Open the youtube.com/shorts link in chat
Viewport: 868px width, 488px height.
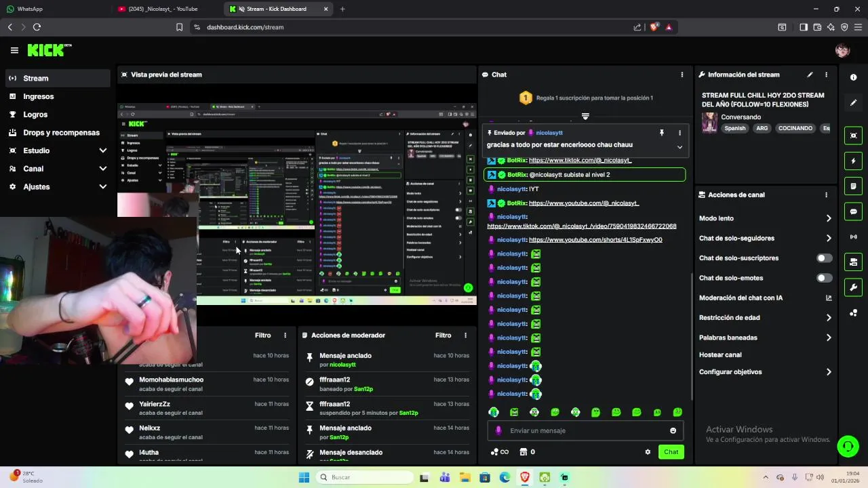pos(595,240)
